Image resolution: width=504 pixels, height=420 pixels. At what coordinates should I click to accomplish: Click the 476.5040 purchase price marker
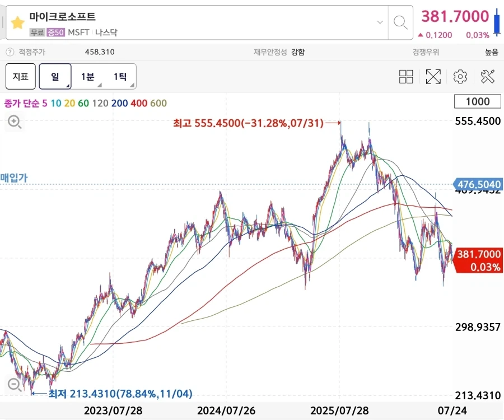[477, 184]
